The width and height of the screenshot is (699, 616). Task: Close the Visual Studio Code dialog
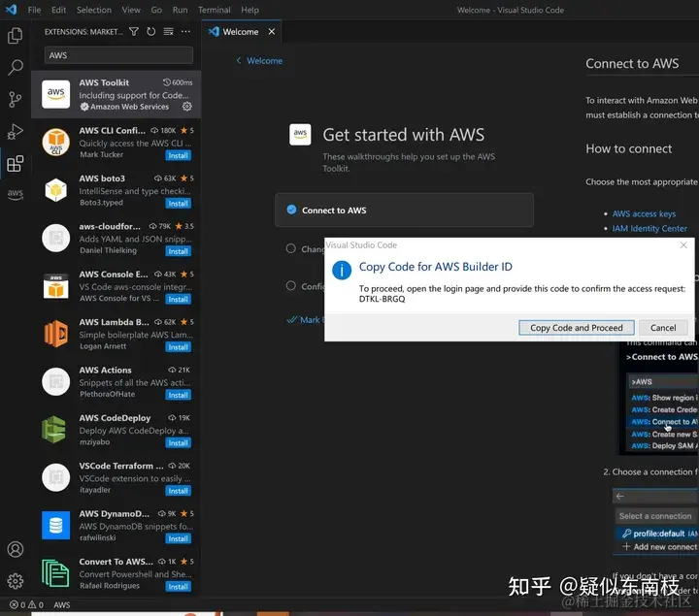point(683,245)
